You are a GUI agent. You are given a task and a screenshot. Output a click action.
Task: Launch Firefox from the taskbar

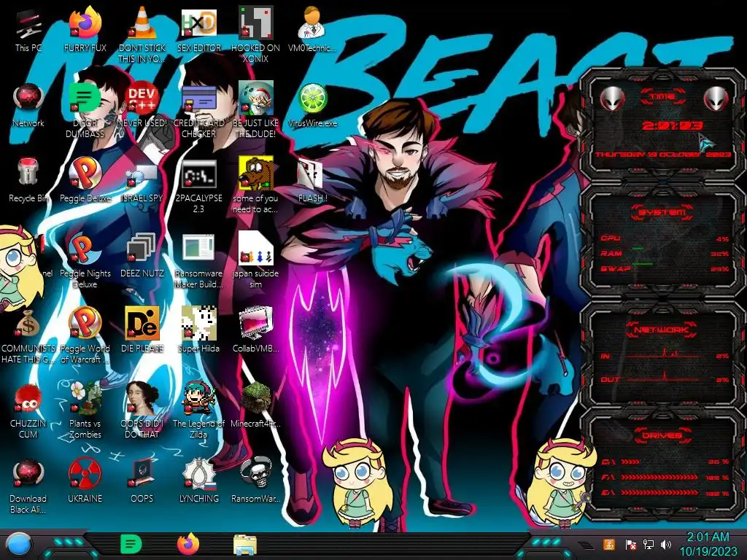188,544
